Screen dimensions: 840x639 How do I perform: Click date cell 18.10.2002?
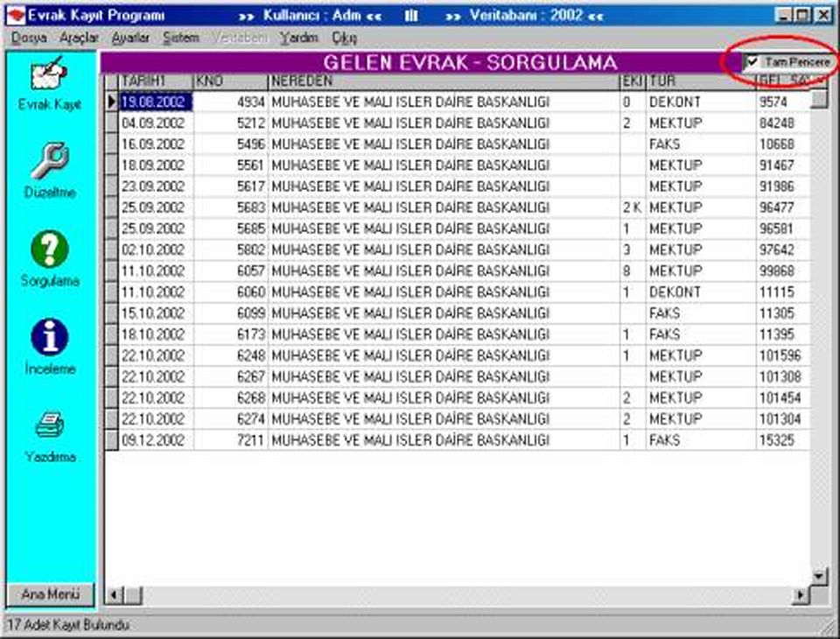coord(156,335)
